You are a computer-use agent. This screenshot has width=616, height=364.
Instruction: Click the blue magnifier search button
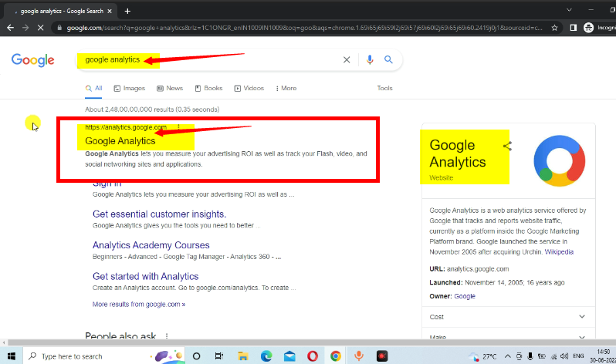pyautogui.click(x=388, y=59)
